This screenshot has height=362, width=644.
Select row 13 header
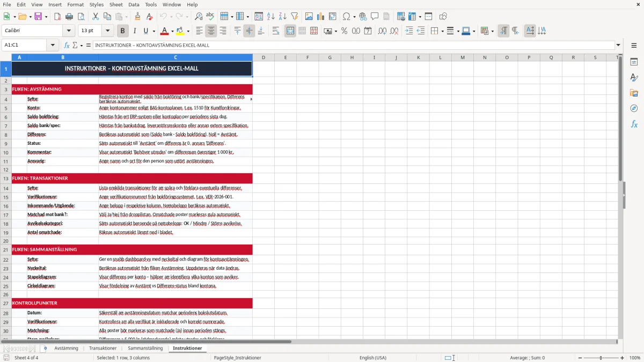tap(6, 178)
